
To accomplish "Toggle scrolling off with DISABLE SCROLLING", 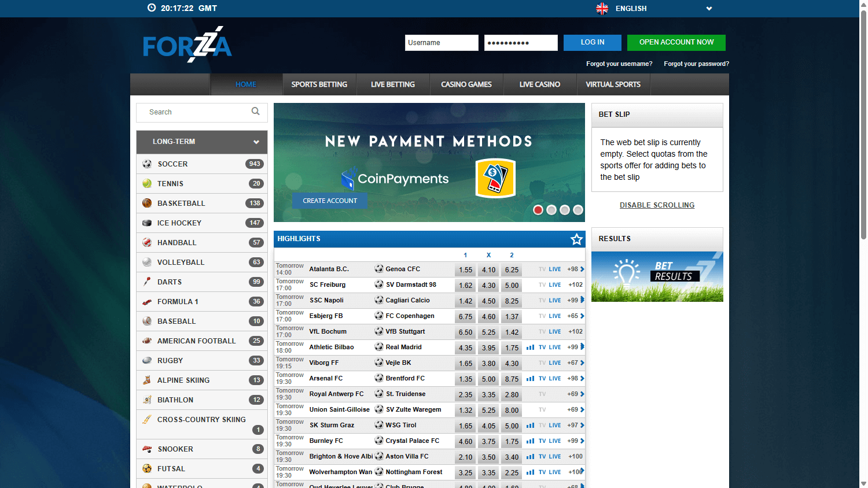I will [x=657, y=205].
